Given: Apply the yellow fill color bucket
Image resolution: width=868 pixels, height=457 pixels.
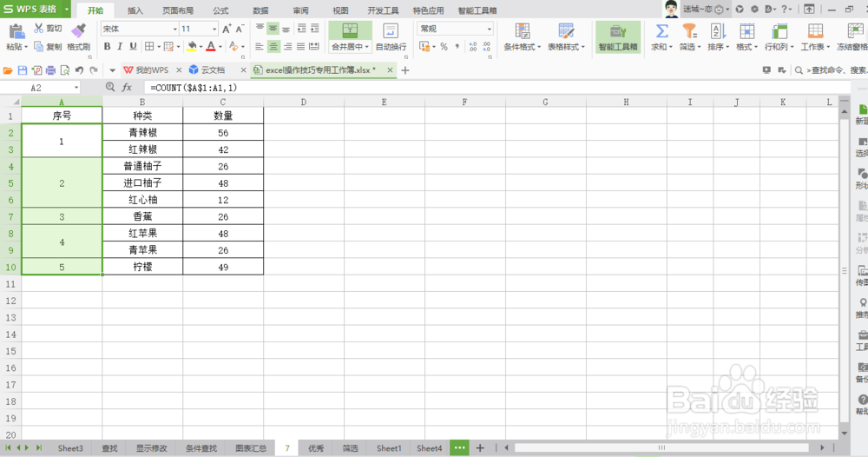Looking at the screenshot, I should coord(192,47).
